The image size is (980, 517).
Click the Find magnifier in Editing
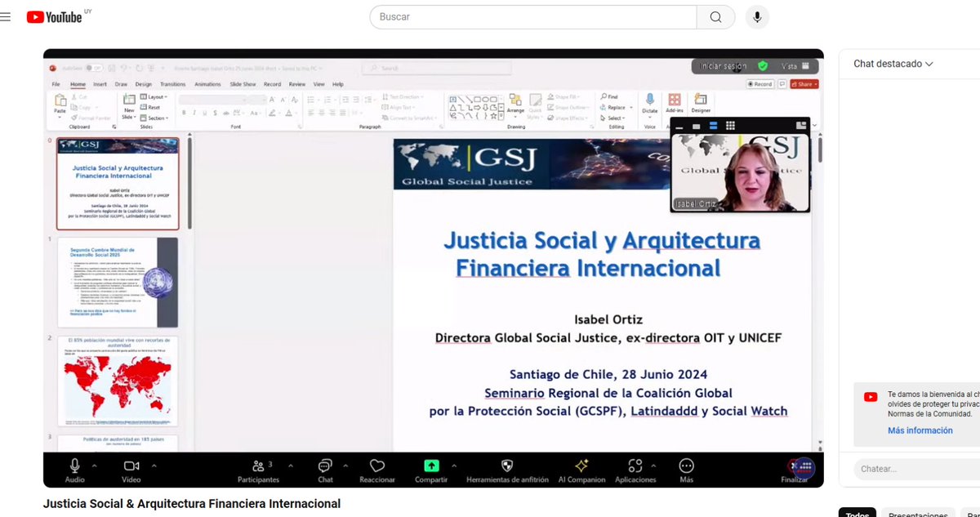tap(609, 97)
